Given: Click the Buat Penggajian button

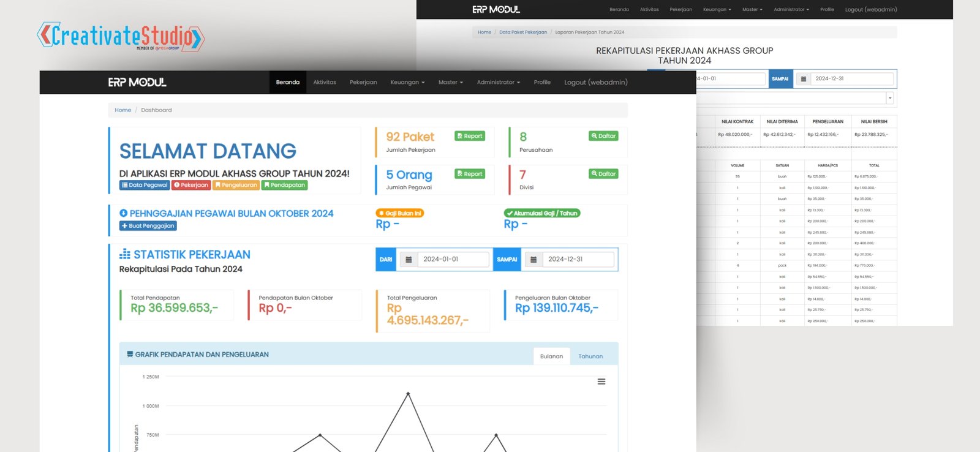Looking at the screenshot, I should [148, 226].
